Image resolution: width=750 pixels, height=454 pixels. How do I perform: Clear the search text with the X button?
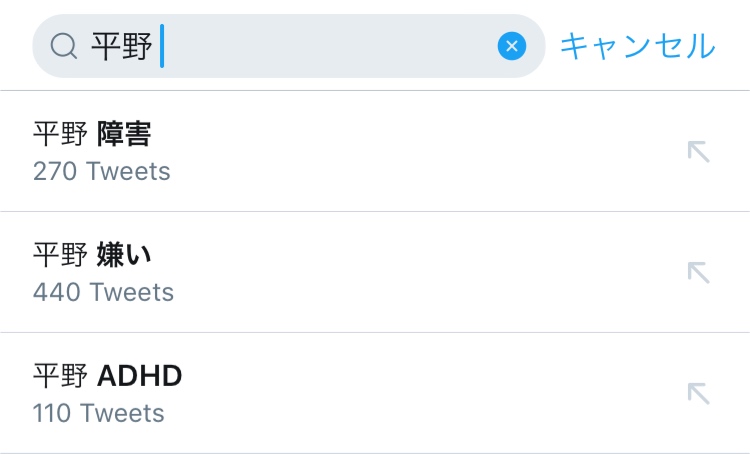point(512,46)
